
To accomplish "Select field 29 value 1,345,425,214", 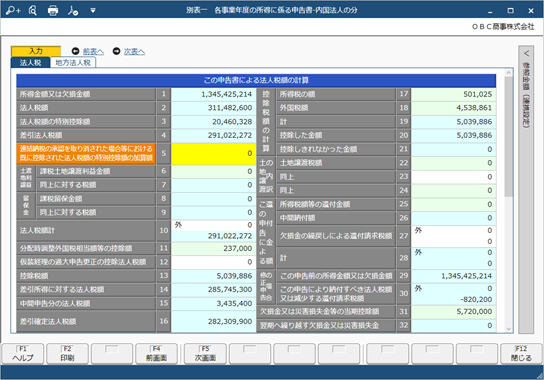I will (x=453, y=276).
